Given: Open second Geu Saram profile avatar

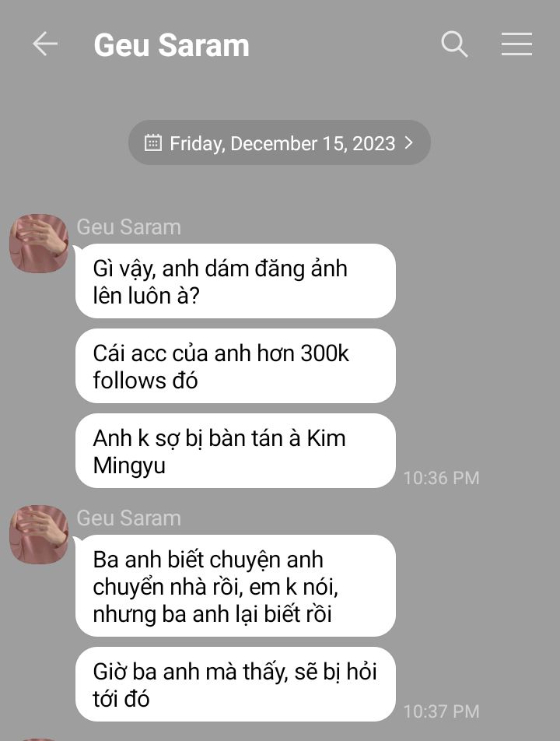Looking at the screenshot, I should (x=39, y=535).
